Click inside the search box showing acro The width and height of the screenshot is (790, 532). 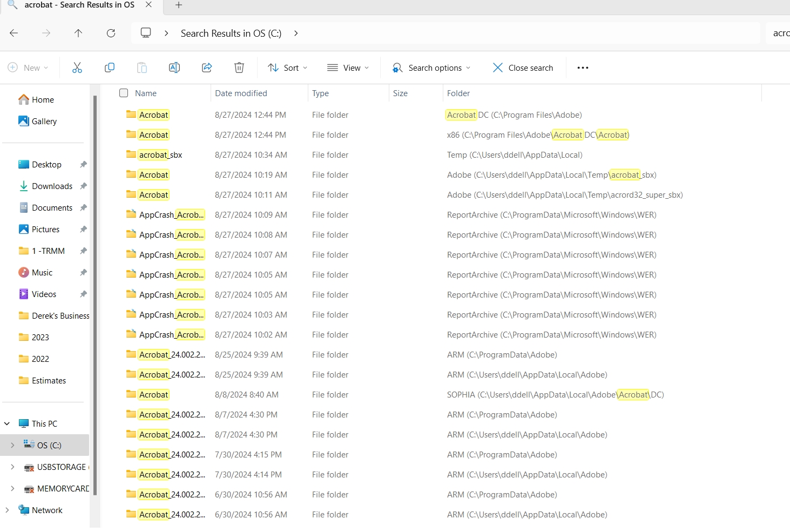tap(780, 33)
